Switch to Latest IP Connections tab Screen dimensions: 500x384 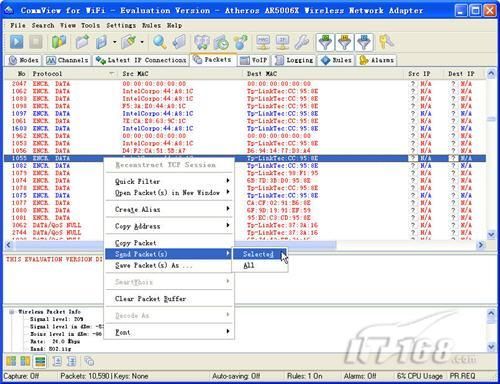(141, 60)
